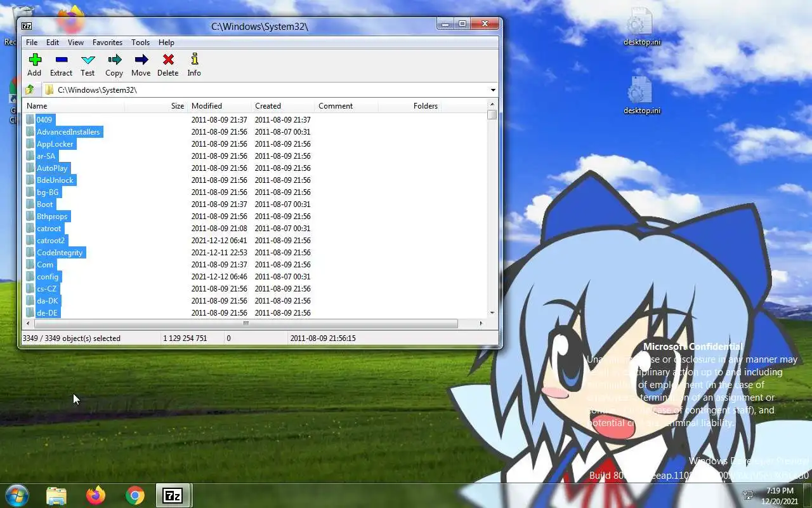Sort by the Modified column header
Screen dimensions: 812x508
[x=219, y=106]
